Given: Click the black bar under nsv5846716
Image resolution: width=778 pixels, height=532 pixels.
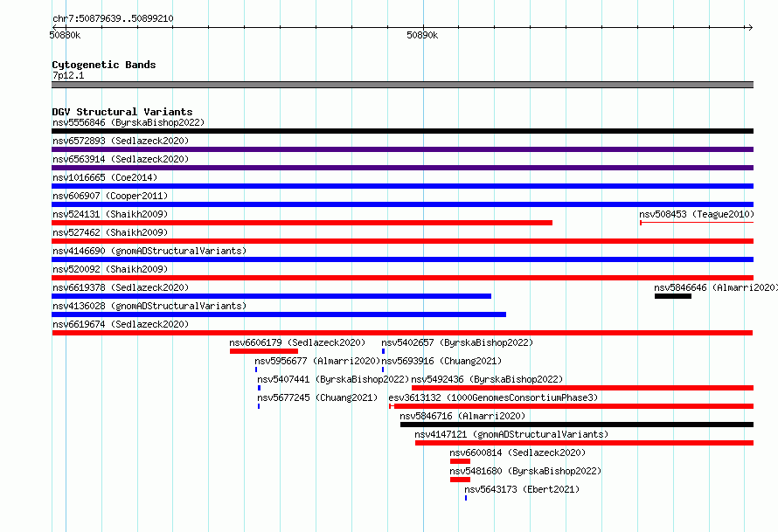Looking at the screenshot, I should click(577, 425).
